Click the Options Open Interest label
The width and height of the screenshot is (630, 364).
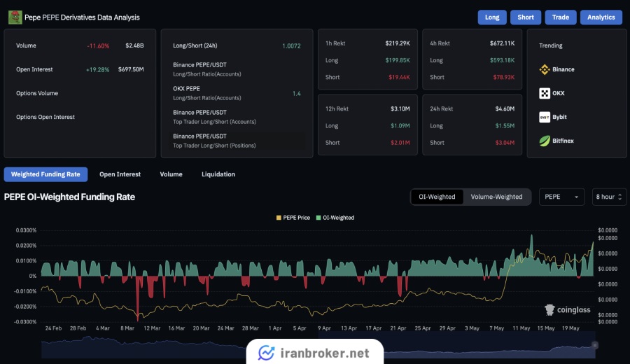(x=45, y=117)
